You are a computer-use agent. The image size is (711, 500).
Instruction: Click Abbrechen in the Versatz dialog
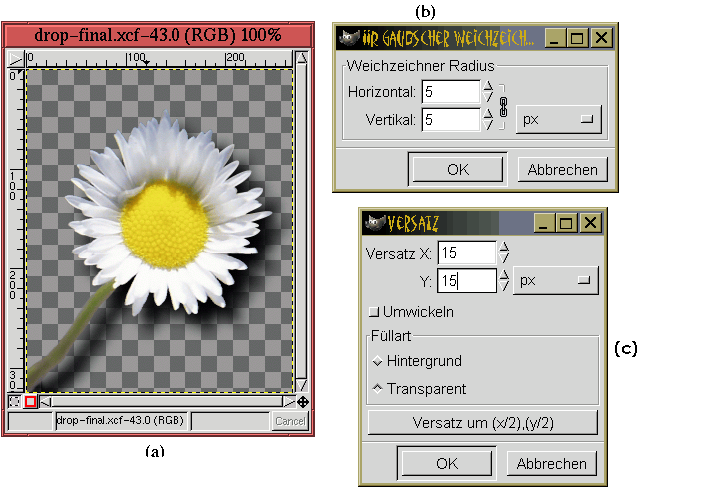(x=552, y=463)
